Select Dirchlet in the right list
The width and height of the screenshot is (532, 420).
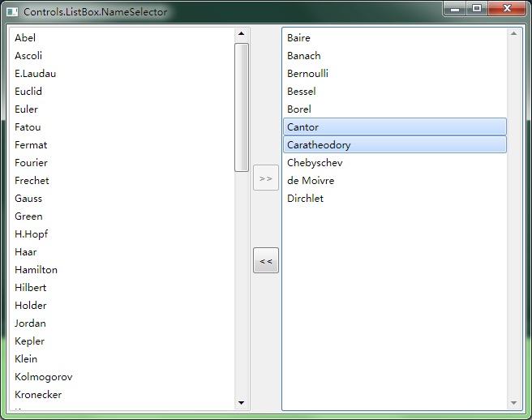(305, 199)
